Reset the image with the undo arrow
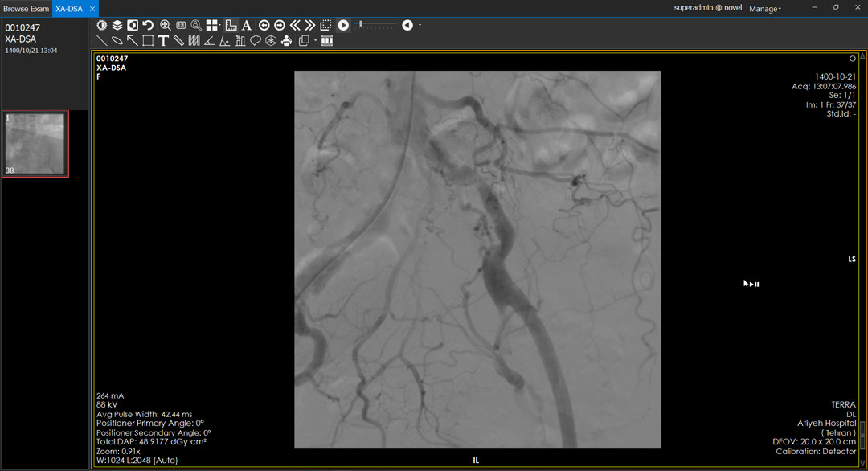The height and width of the screenshot is (471, 868). tap(148, 25)
